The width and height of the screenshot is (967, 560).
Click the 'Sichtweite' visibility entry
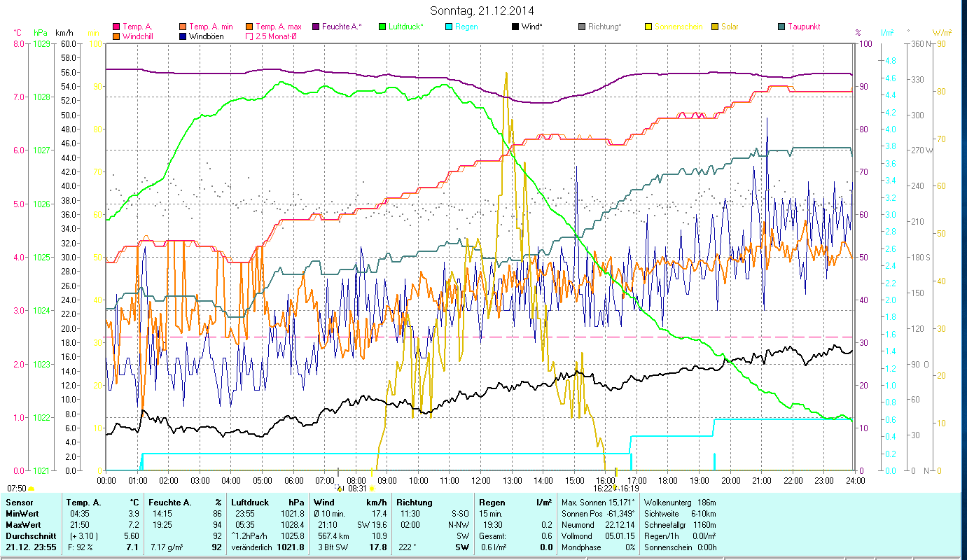point(680,514)
